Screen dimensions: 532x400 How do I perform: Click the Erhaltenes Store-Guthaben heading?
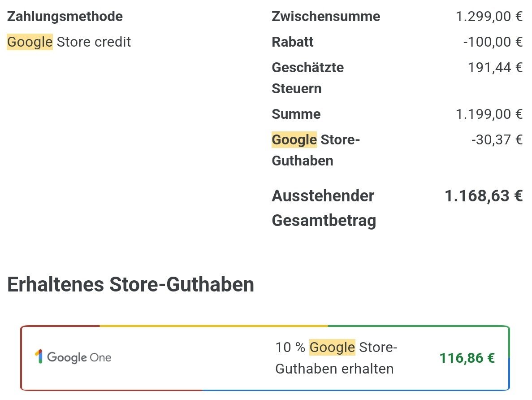(131, 285)
